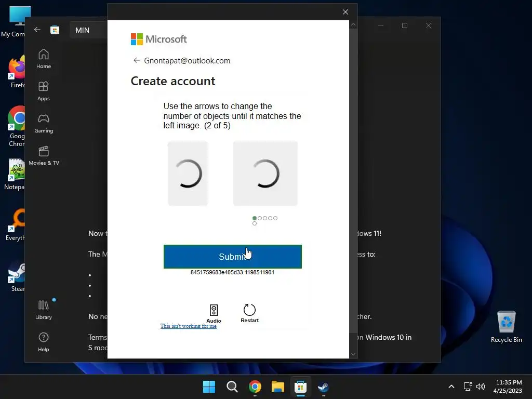
Task: Open Help in Store sidebar
Action: point(44,342)
